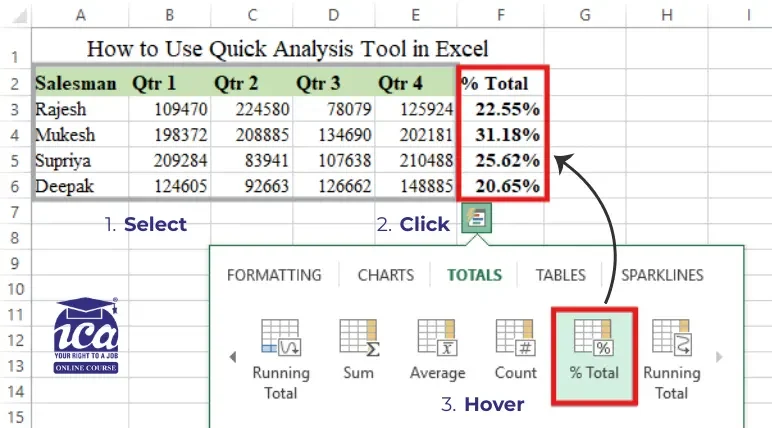This screenshot has height=428, width=772.
Task: Click the 'Rajesh' cell
Action: pos(81,109)
